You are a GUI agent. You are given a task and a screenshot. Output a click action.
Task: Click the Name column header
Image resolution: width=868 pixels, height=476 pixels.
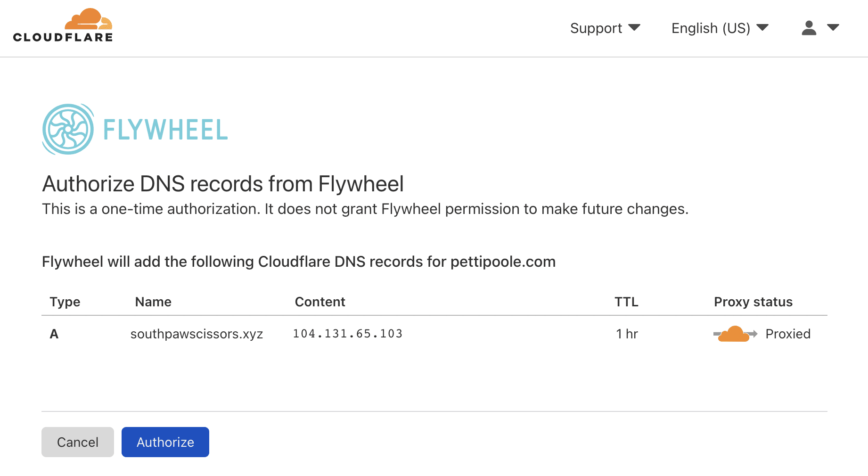[x=153, y=302]
